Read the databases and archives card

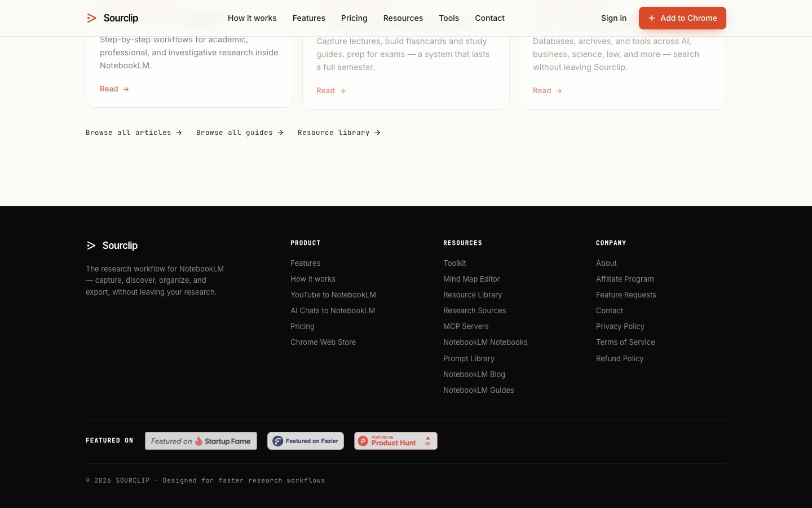tap(548, 90)
